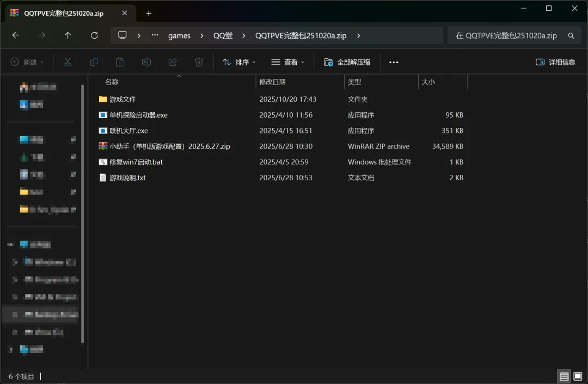
Task: Click the 联机大厅.exe application icon
Action: pyautogui.click(x=103, y=131)
